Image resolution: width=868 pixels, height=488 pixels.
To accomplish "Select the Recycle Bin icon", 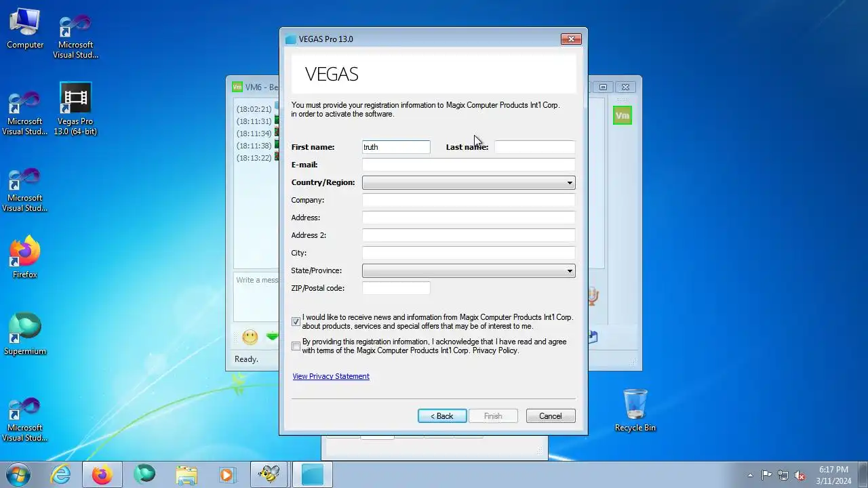I will (635, 410).
